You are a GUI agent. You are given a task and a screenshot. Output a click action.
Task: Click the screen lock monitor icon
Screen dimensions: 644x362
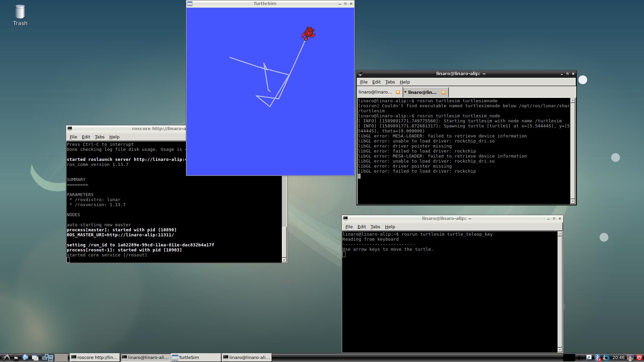tap(630, 358)
